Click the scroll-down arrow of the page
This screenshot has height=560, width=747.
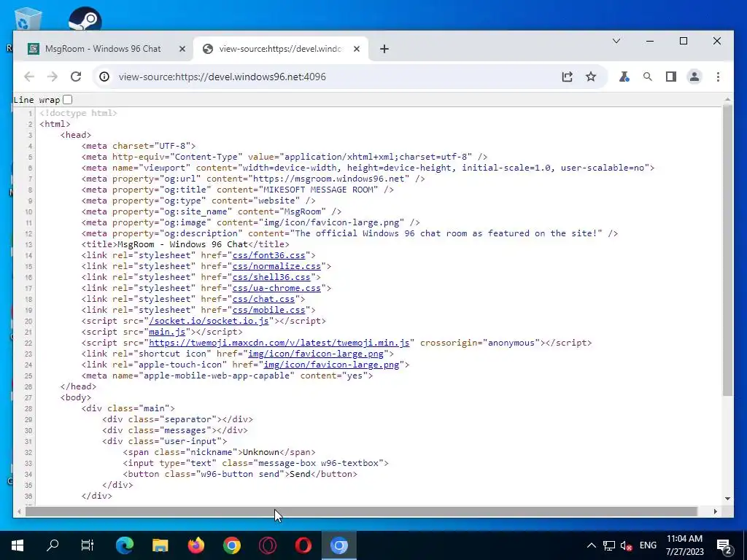727,499
